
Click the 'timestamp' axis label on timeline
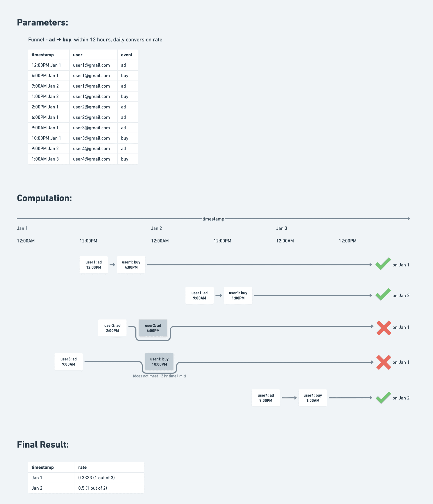pyautogui.click(x=213, y=219)
